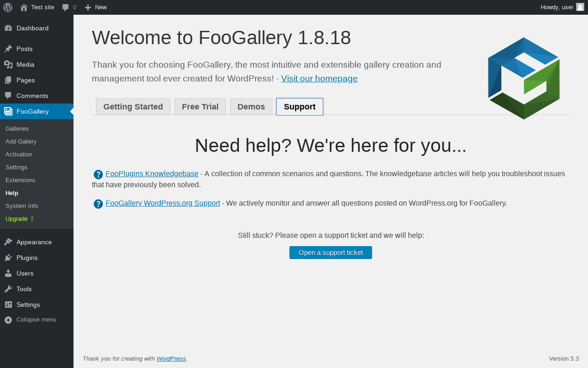The height and width of the screenshot is (368, 588).
Task: Click the user avatar icon
Action: point(580,7)
